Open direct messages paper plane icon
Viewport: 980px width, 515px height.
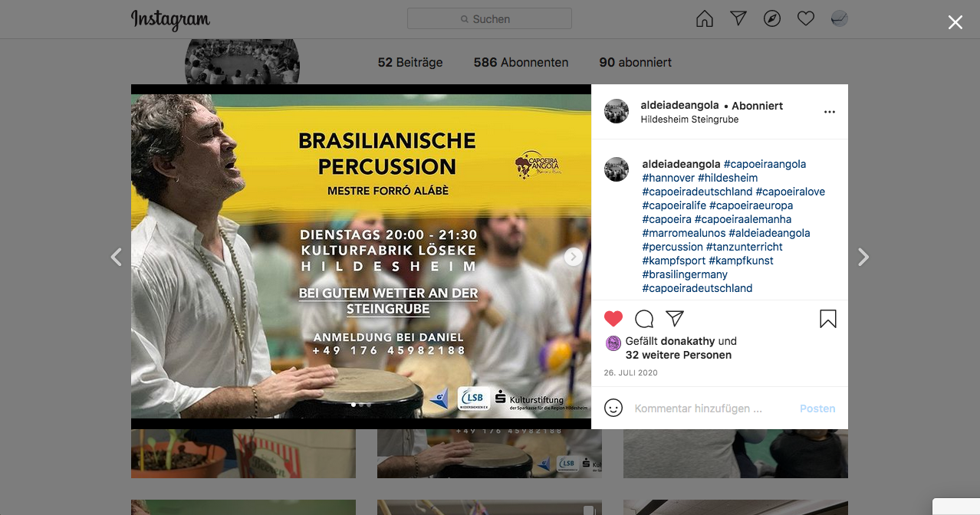pos(738,19)
